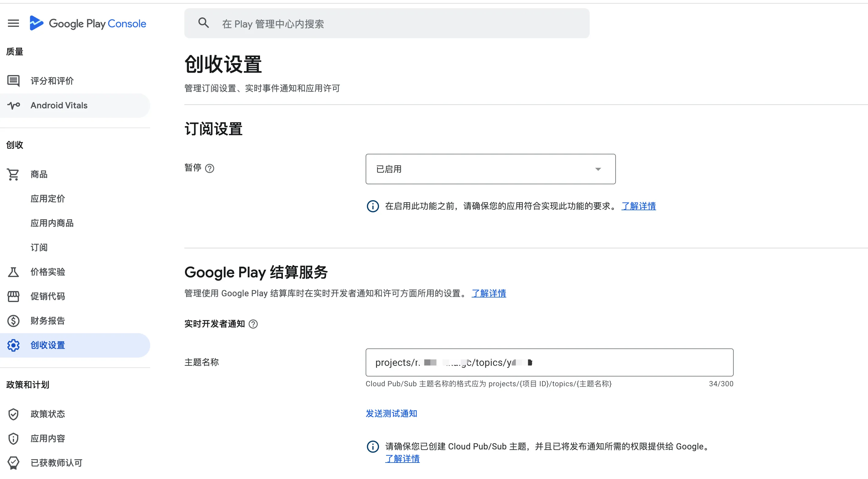The width and height of the screenshot is (868, 479).
Task: Click the Google Play 结算服务 heading
Action: (x=256, y=272)
